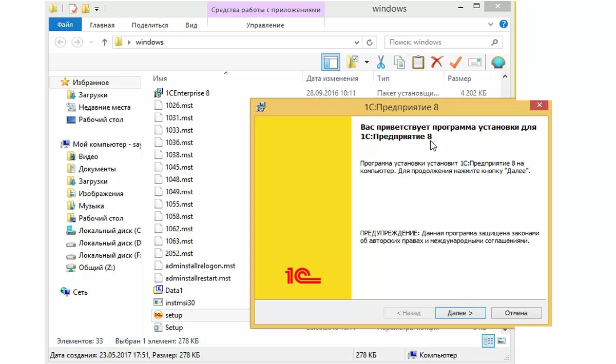Open the blue Help question mark icon
Viewport: 616px width, 364px height.
click(x=504, y=24)
